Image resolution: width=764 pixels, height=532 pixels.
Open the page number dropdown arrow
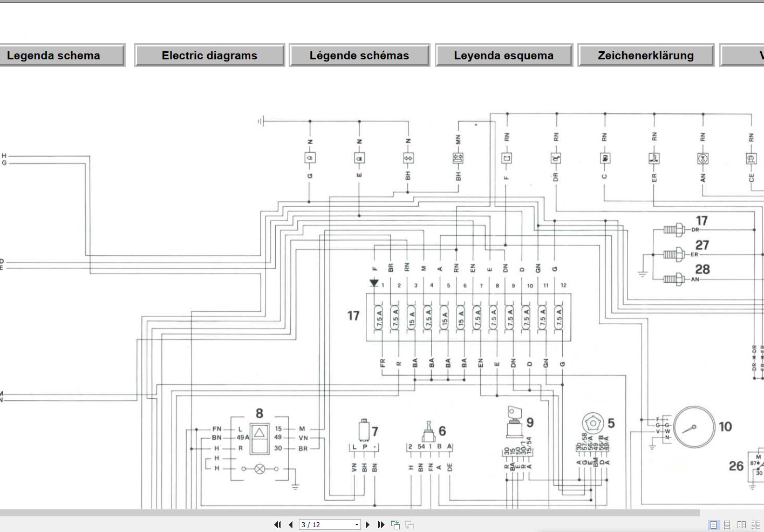tap(357, 524)
